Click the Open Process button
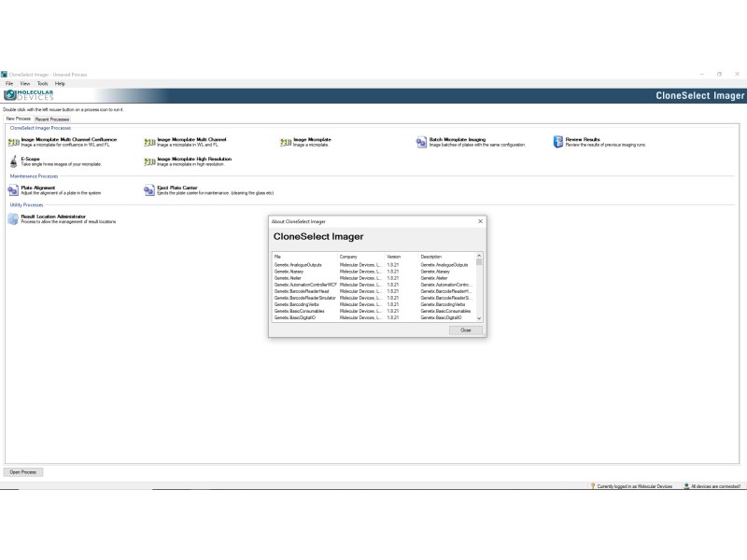 click(23, 472)
